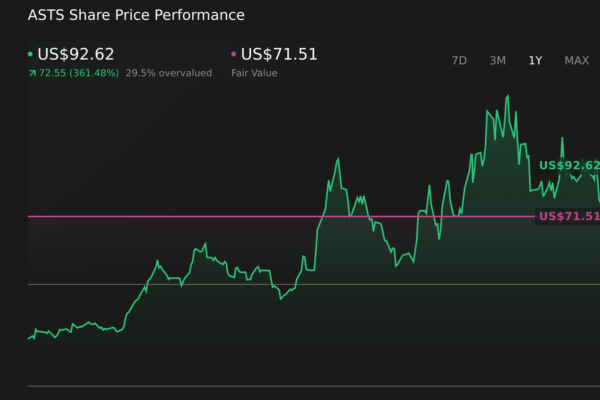Switch chart range to 7D
This screenshot has height=400, width=600.
coord(459,60)
